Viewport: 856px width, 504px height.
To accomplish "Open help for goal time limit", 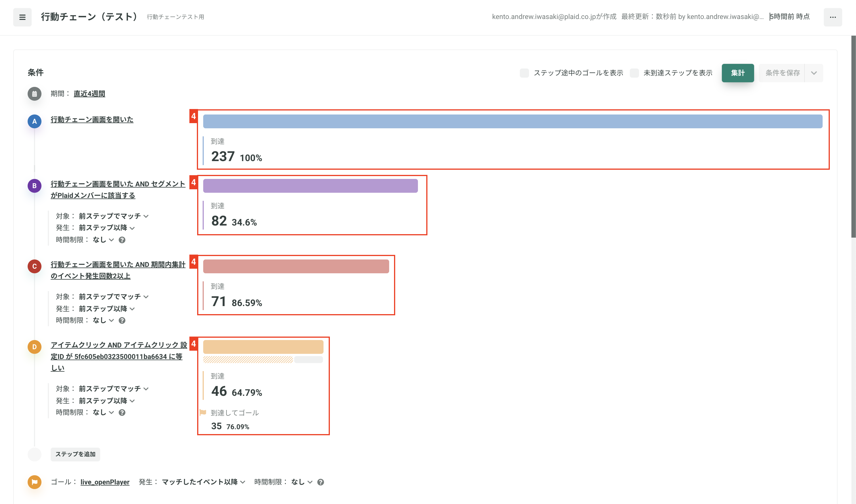I will [x=320, y=482].
